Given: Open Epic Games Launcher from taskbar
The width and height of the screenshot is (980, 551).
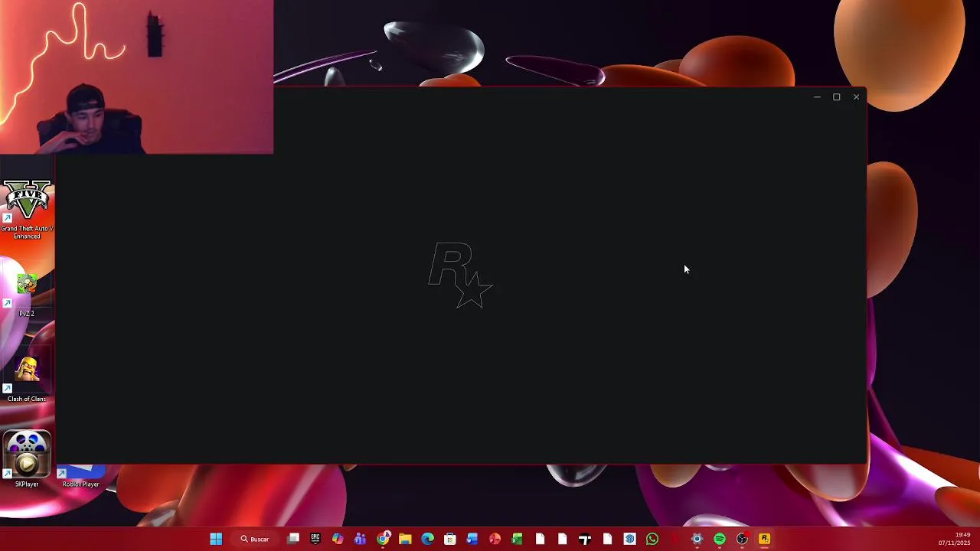Looking at the screenshot, I should coord(315,539).
